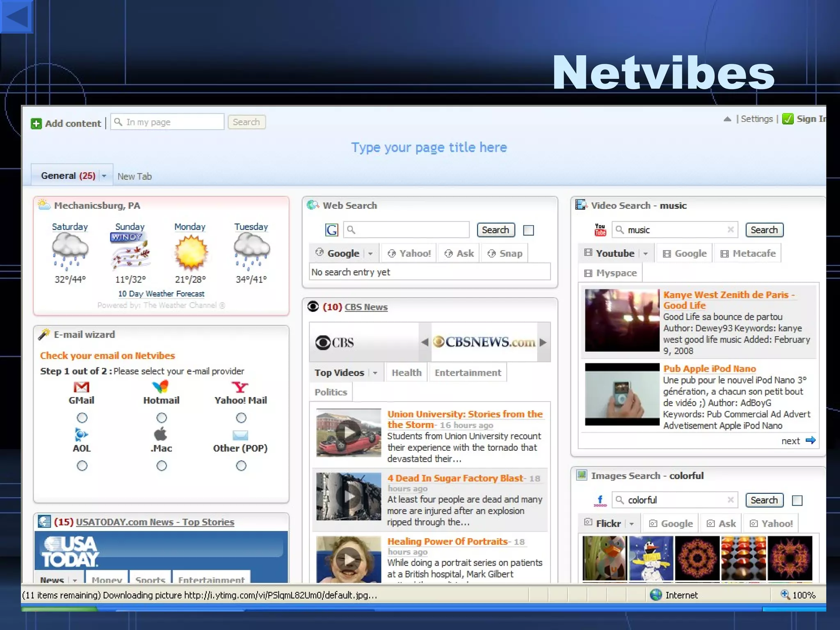
Task: Expand the Flickr images tab arrow
Action: click(632, 524)
